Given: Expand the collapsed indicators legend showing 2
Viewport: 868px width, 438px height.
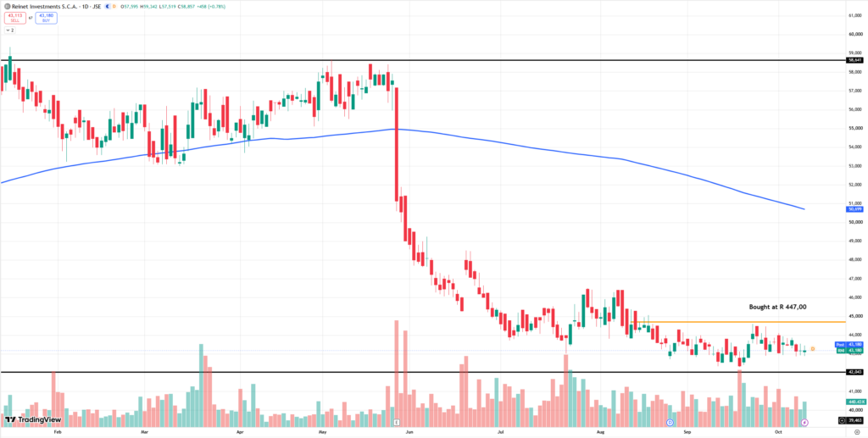Looking at the screenshot, I should [10, 30].
